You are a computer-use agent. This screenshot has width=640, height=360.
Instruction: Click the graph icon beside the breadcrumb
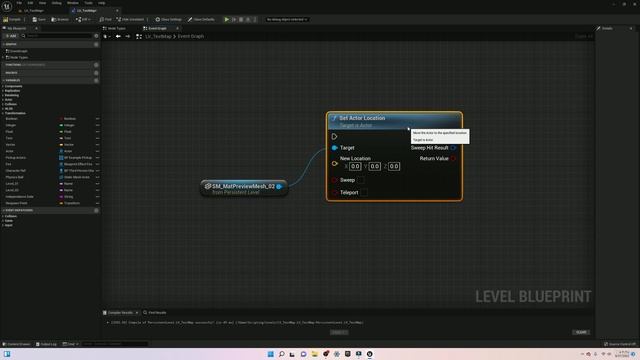coord(139,36)
